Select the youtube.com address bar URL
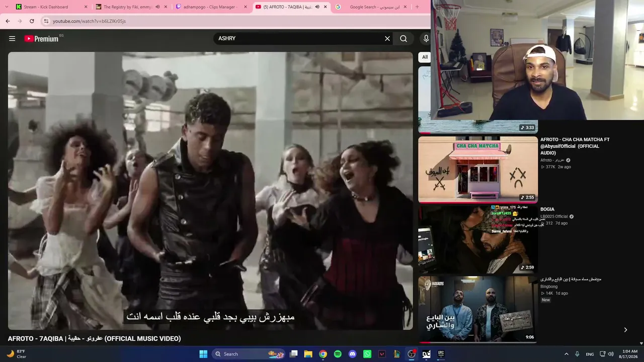 89,21
